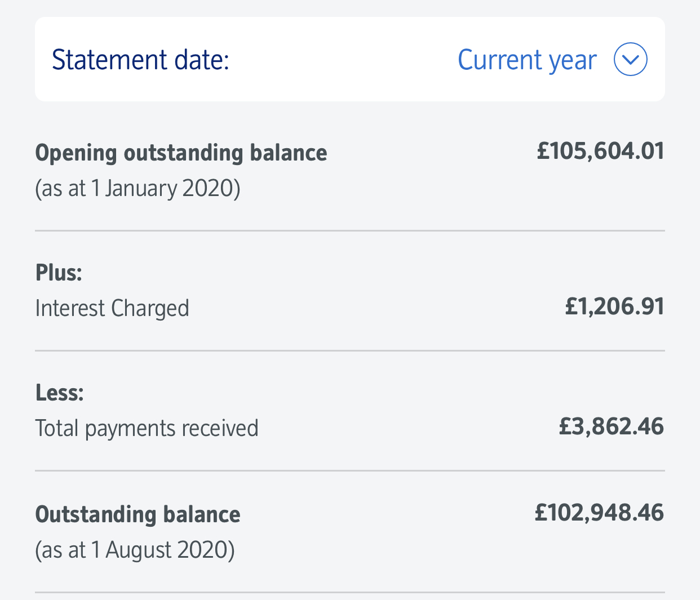This screenshot has height=600, width=700.
Task: Click the £1,206.91 interest amount
Action: tap(614, 306)
